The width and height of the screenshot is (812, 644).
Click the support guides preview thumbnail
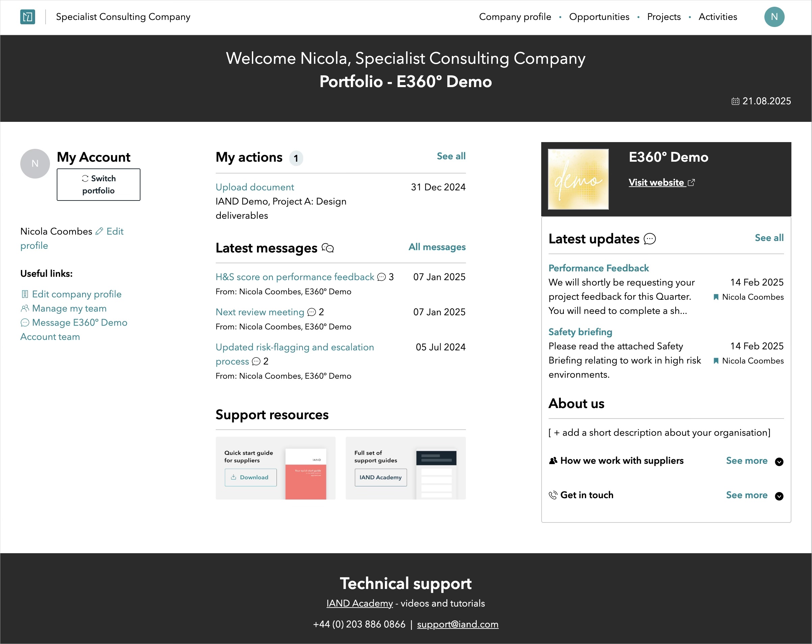[436, 475]
